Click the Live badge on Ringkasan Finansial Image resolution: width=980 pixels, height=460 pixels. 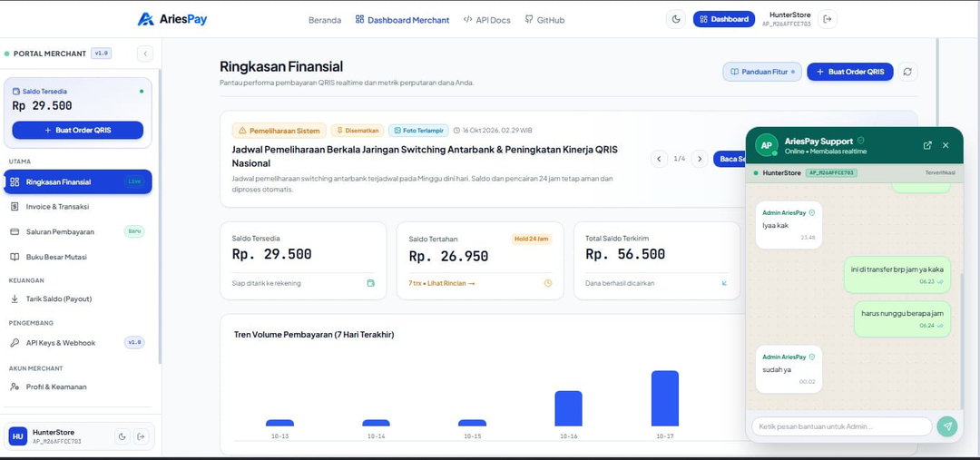(134, 181)
